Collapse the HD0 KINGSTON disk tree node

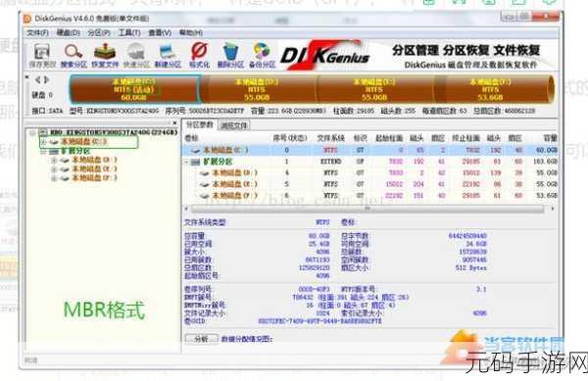pyautogui.click(x=32, y=132)
